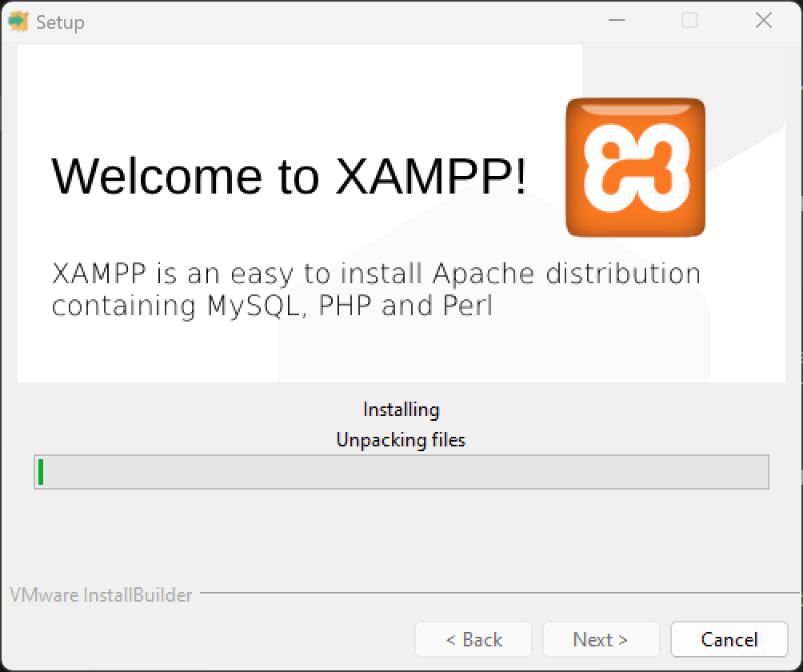Image resolution: width=803 pixels, height=672 pixels.
Task: Click the "containing MySQL, PHP and Perl" line
Action: (272, 306)
